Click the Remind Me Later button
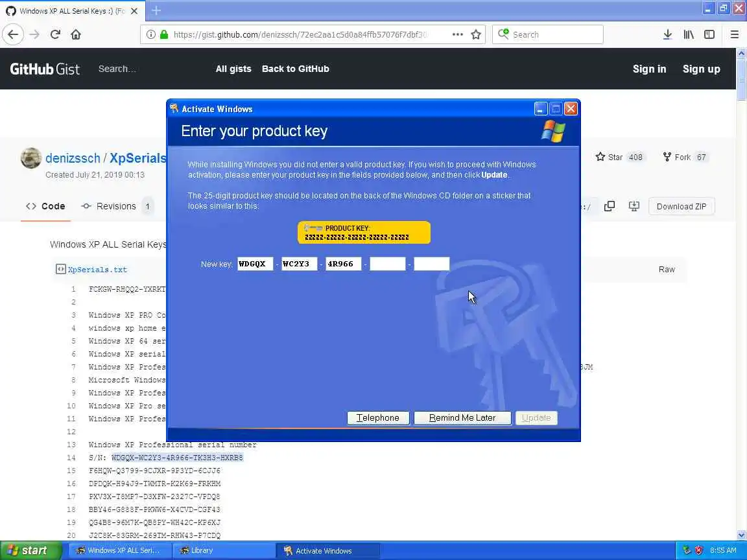 462,417
